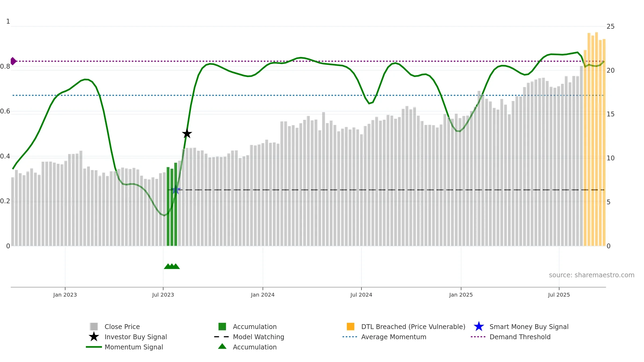This screenshot has width=644, height=362.
Task: Toggle Momentum Signal legend item
Action: coord(125,347)
